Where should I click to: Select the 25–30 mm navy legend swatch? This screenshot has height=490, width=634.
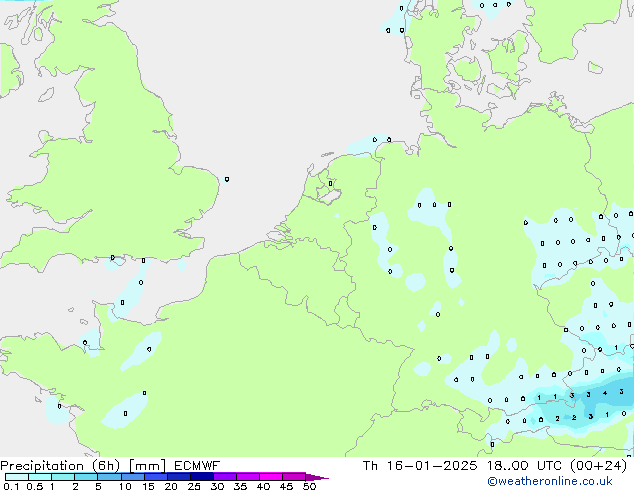202,477
